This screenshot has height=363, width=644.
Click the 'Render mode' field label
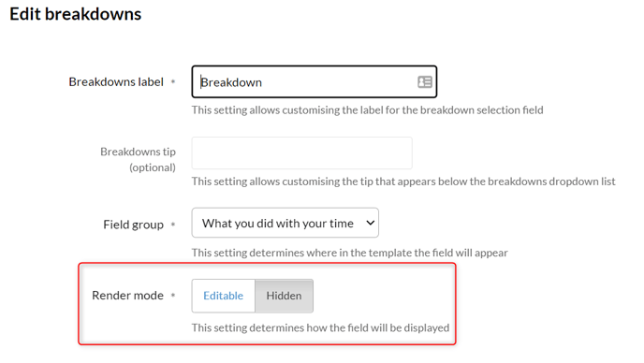point(127,296)
